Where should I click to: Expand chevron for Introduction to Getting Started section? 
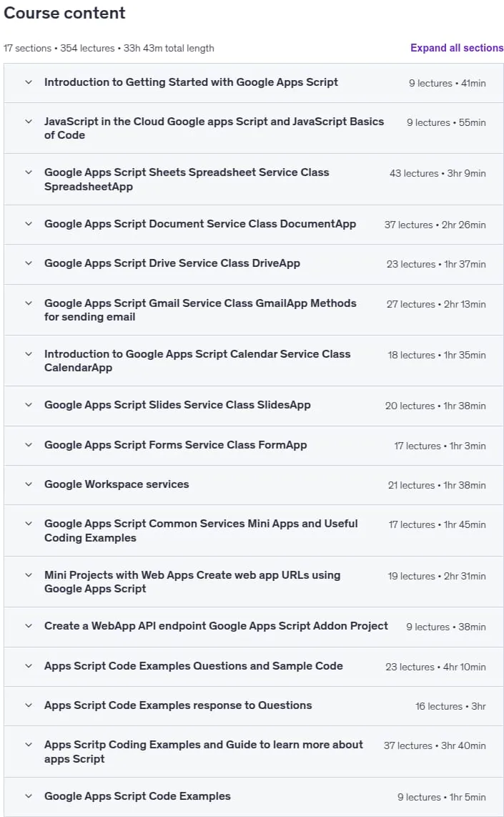coord(29,82)
